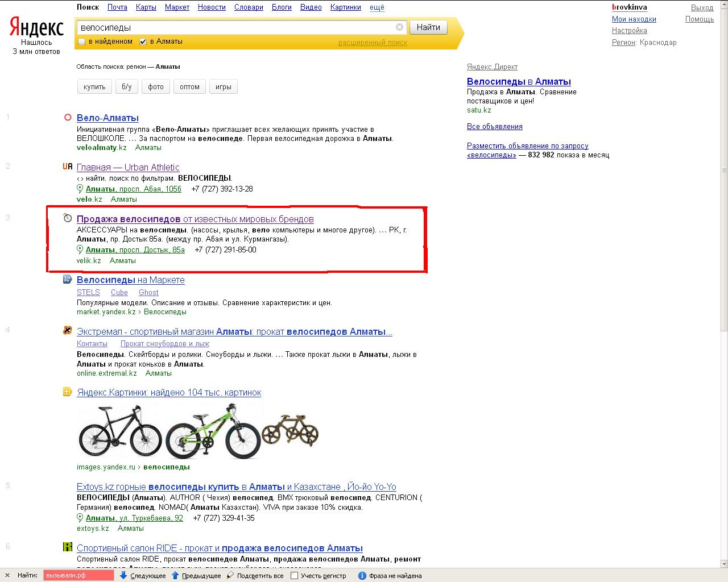728x582 pixels.
Task: Open the Словари tab
Action: click(249, 7)
